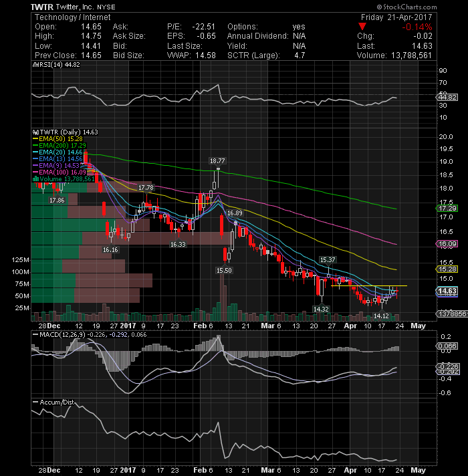The image size is (468, 476).
Task: Click the yellow horizontal resistance line near 14.8
Action: (369, 285)
